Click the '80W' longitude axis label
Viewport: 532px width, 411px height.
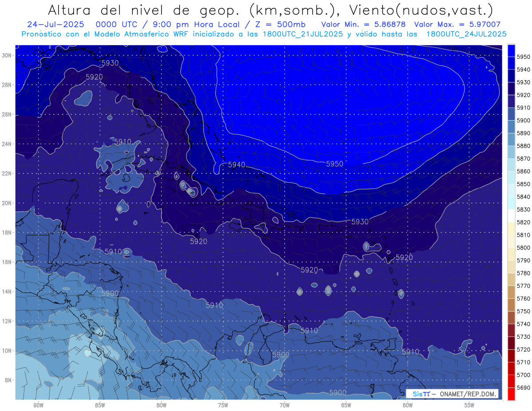[x=161, y=406]
